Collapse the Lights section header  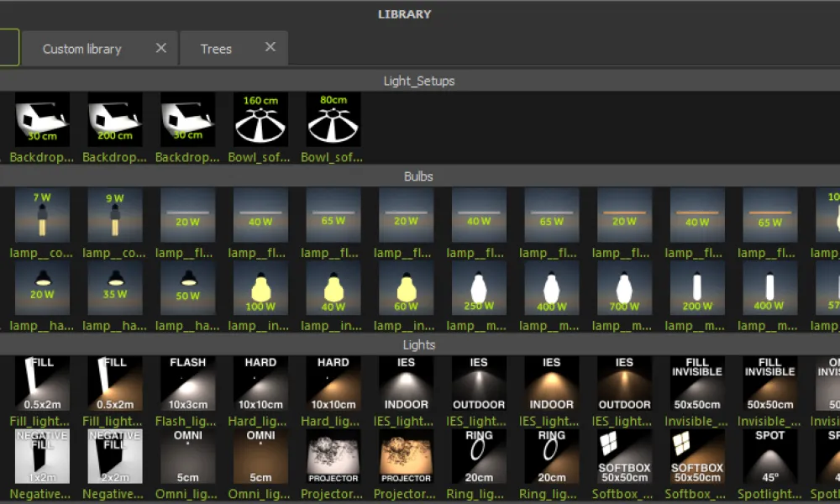tap(419, 344)
